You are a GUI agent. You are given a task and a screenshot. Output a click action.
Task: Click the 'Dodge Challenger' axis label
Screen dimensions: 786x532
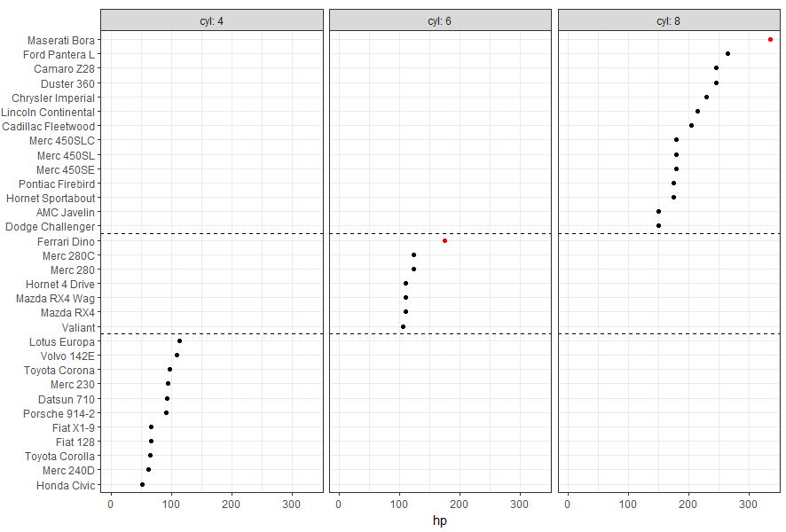click(50, 226)
